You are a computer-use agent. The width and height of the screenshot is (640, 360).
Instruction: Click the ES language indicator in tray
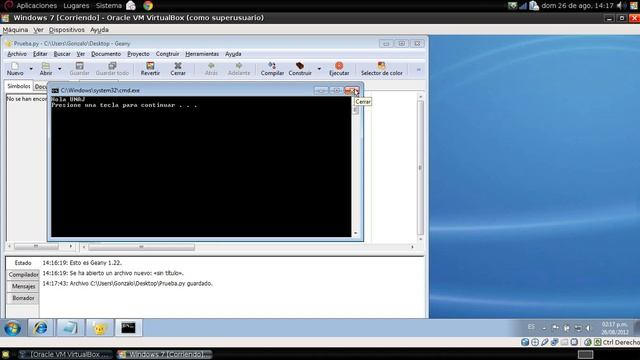tap(531, 327)
